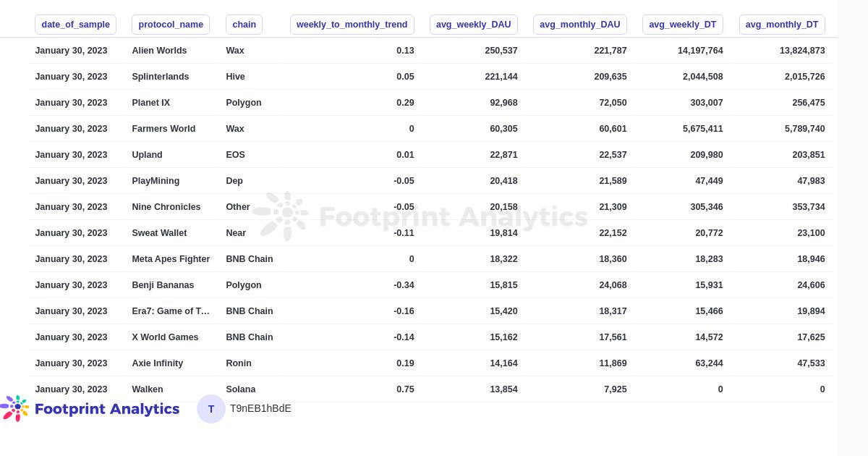The height and width of the screenshot is (456, 868).
Task: Click the chain column header
Action: 244,25
